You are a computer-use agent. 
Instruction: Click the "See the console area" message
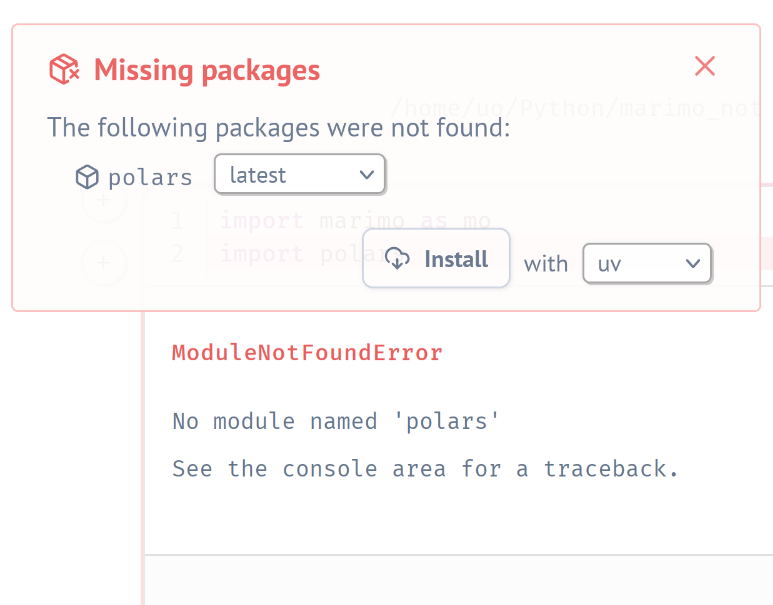[x=425, y=469]
